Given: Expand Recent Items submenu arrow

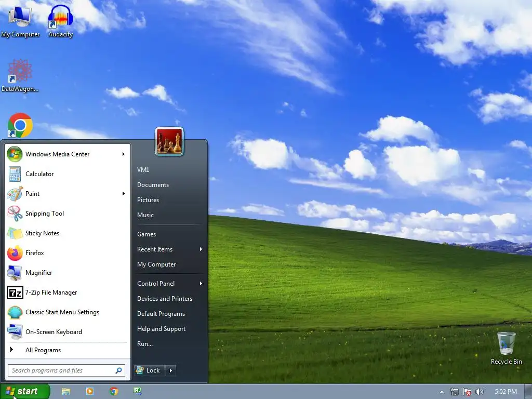Looking at the screenshot, I should coord(201,249).
